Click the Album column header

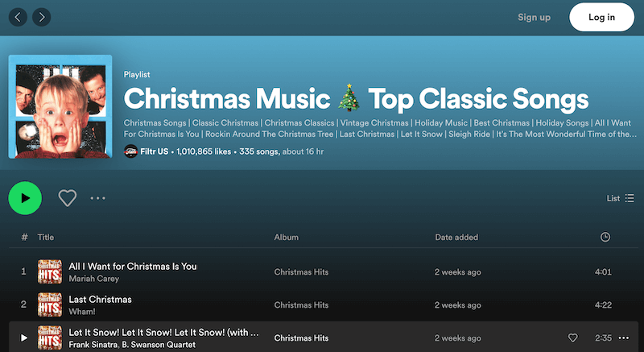click(x=286, y=237)
